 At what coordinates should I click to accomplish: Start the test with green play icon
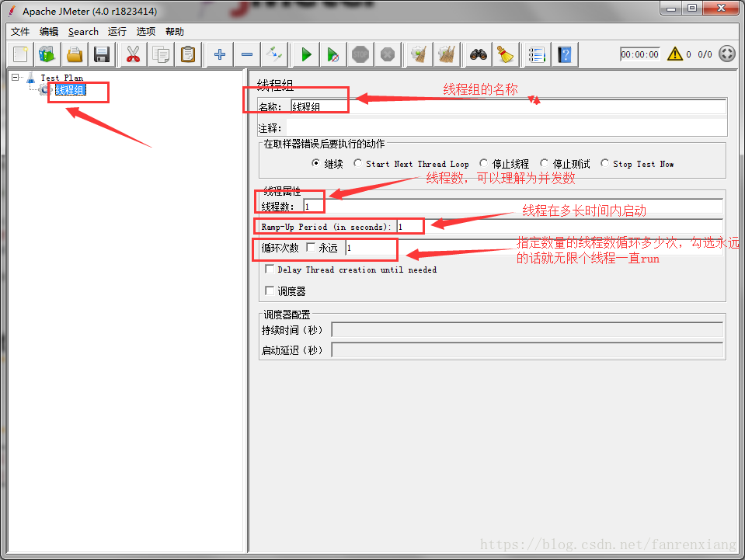[x=306, y=54]
